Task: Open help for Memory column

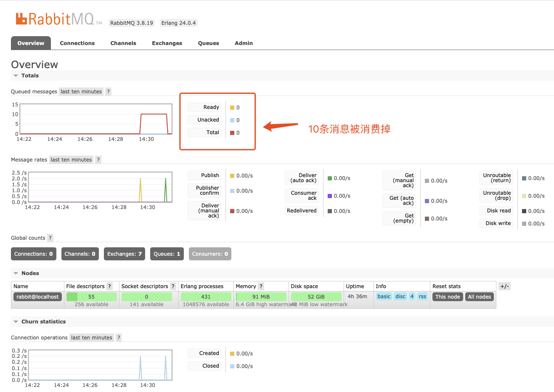Action: click(x=261, y=286)
